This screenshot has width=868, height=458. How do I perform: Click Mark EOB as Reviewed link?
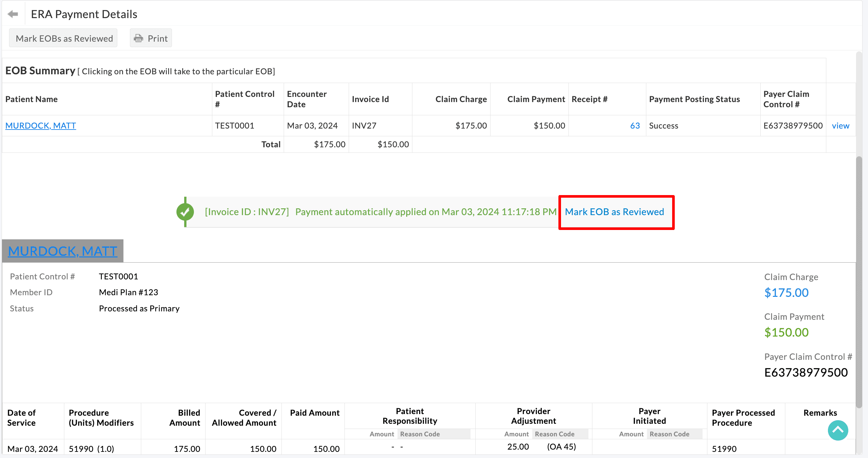pyautogui.click(x=614, y=212)
